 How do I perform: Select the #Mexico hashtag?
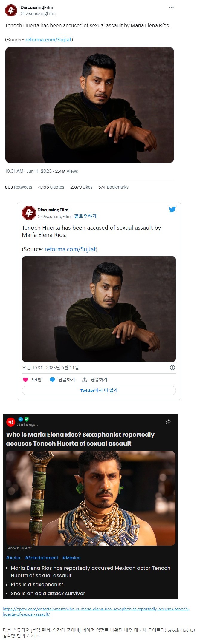(x=71, y=558)
